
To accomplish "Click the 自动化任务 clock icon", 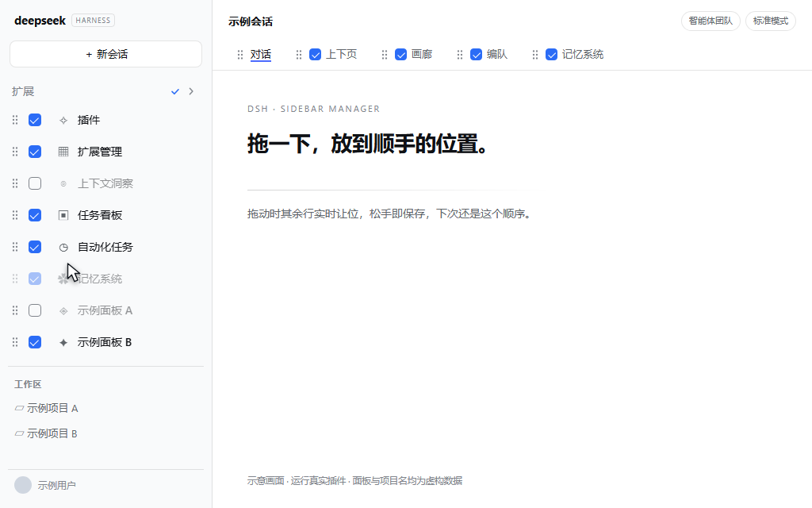I will pyautogui.click(x=63, y=248).
